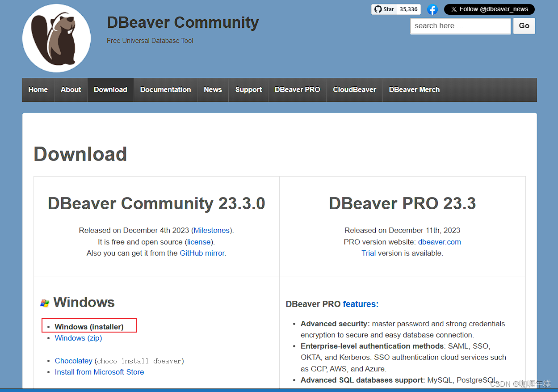Open the Support menu item
The image size is (558, 392).
pos(248,90)
